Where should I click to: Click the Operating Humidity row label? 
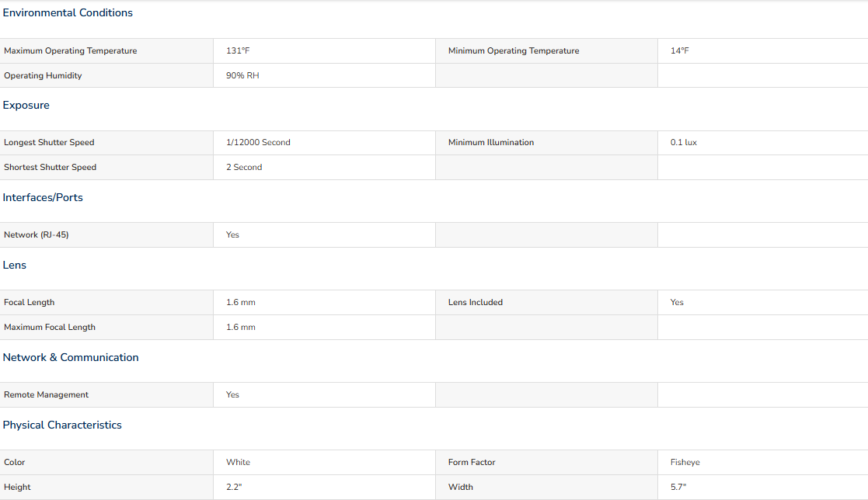[43, 76]
